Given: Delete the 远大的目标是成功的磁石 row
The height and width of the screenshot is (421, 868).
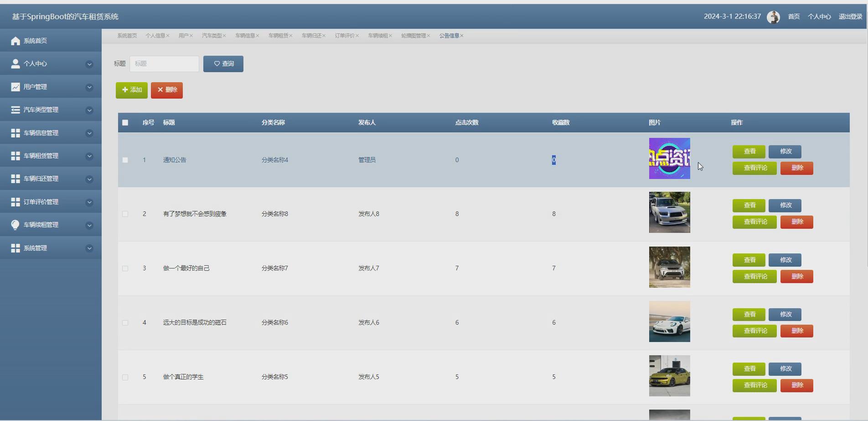Looking at the screenshot, I should [x=797, y=331].
